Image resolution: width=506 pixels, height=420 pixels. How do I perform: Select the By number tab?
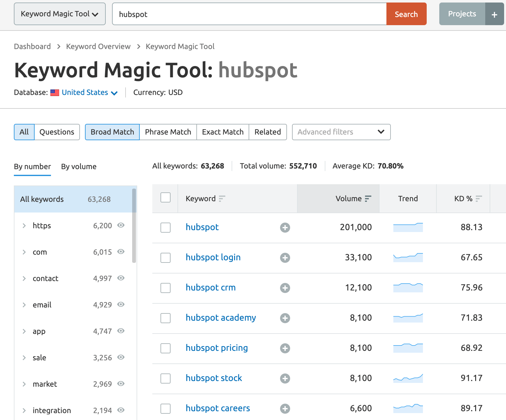coord(32,167)
